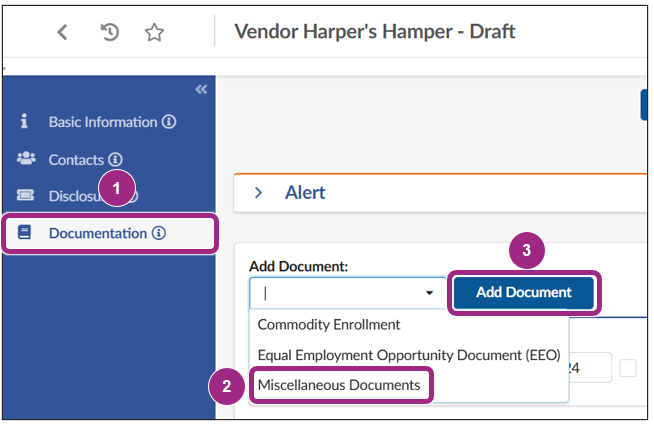Mark page as favorite with star icon

click(x=154, y=32)
